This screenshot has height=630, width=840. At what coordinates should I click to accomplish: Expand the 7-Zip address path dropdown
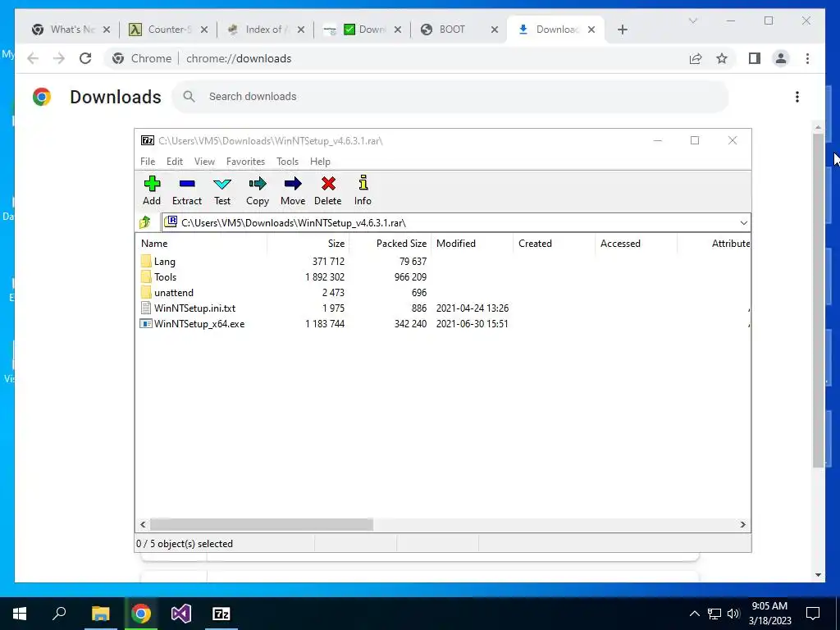pos(743,223)
